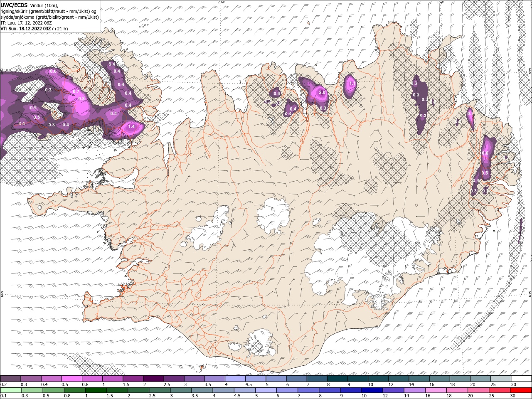Pick the upper legend swatch starting at 0.2
Viewport: 532px width, 399px height.
coord(10,379)
